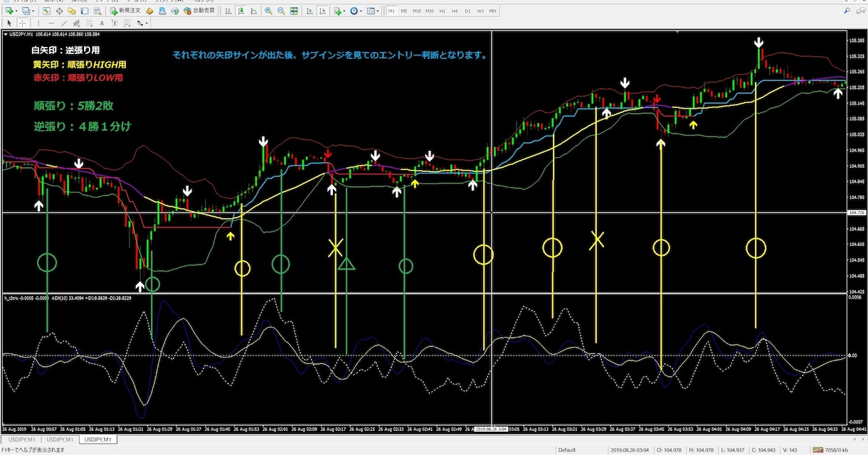Image resolution: width=868 pixels, height=470 pixels.
Task: Select the text label 'A' tool
Action: tap(102, 23)
